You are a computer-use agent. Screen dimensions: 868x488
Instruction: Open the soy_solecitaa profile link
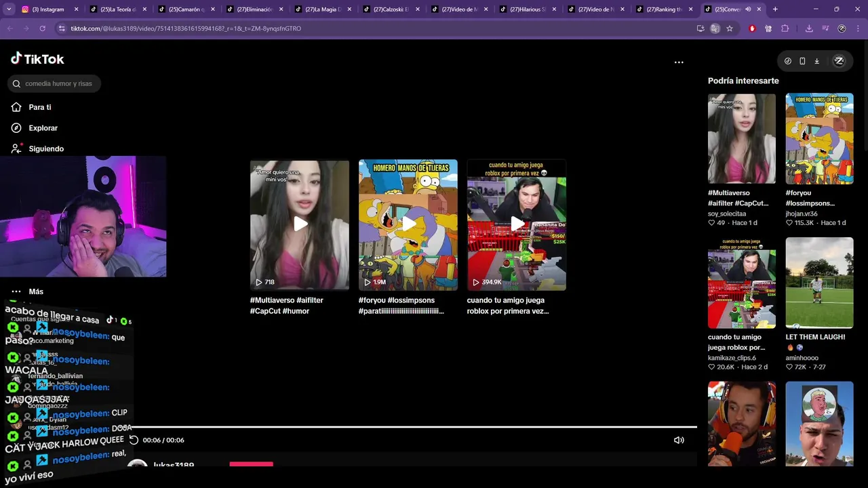727,213
